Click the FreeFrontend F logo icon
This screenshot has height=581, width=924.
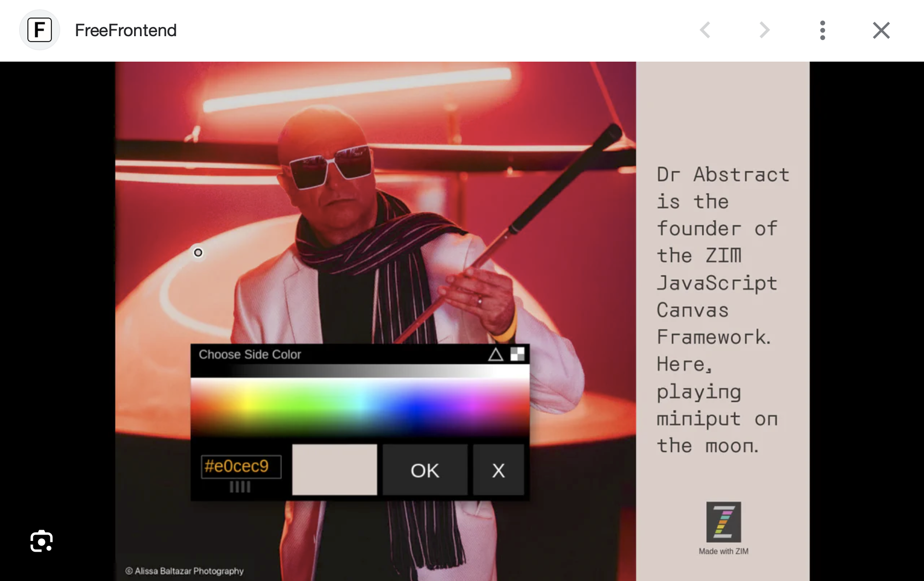tap(40, 30)
